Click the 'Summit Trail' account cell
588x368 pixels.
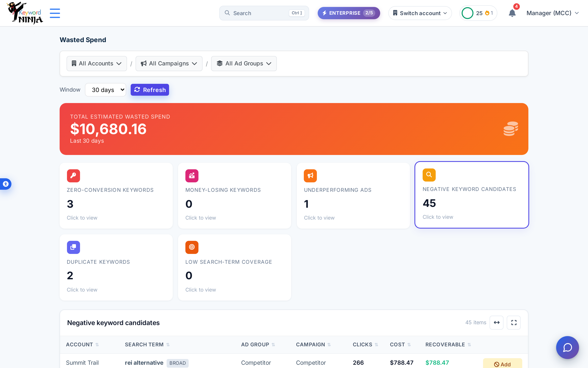tap(82, 363)
